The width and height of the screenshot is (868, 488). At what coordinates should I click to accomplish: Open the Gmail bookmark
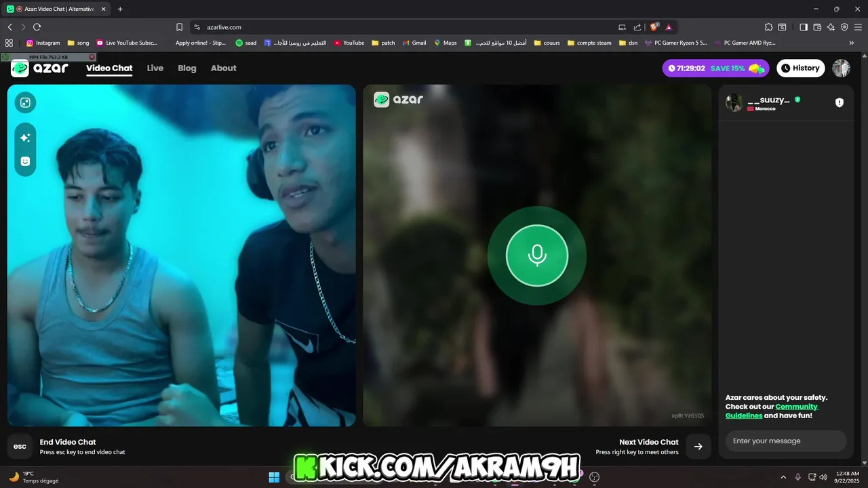coord(414,43)
